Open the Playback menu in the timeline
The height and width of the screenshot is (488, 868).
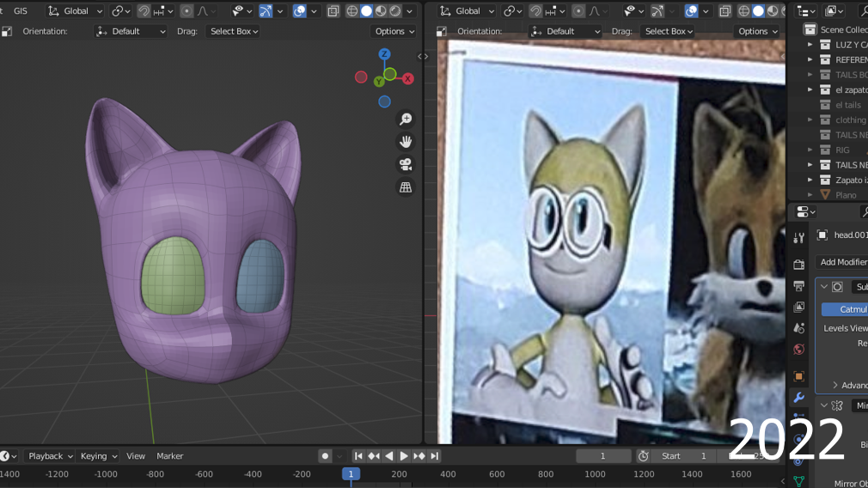coord(46,456)
